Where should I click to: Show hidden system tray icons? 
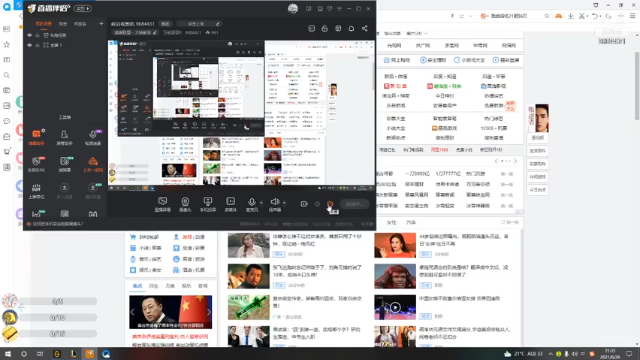tap(550, 354)
